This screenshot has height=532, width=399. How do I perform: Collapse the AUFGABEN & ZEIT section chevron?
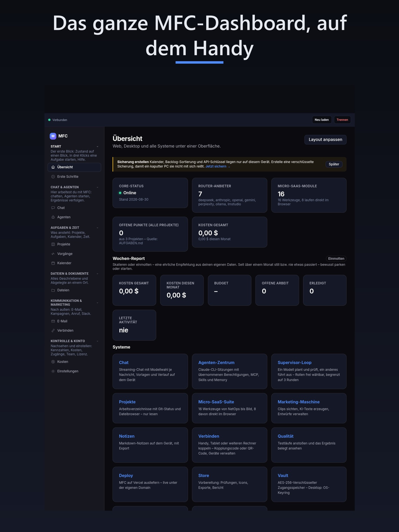coord(97,228)
